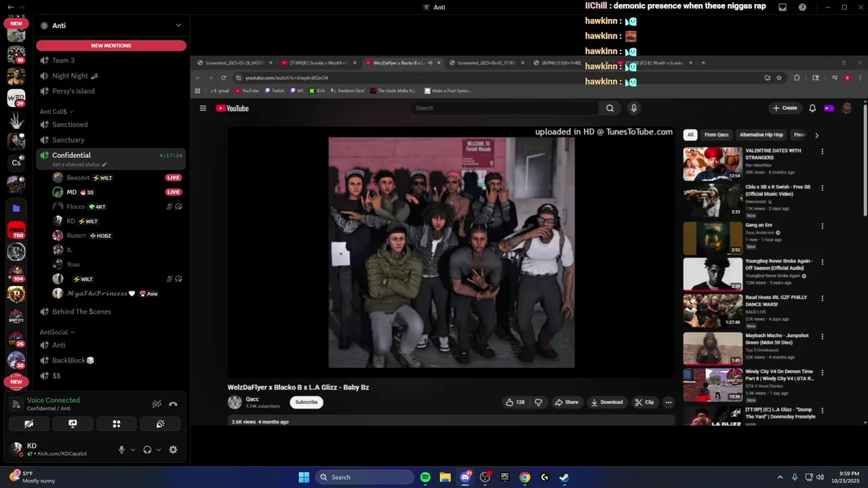Select Alternative Hip Hop filter chip
Image resolution: width=868 pixels, height=488 pixels.
point(761,135)
